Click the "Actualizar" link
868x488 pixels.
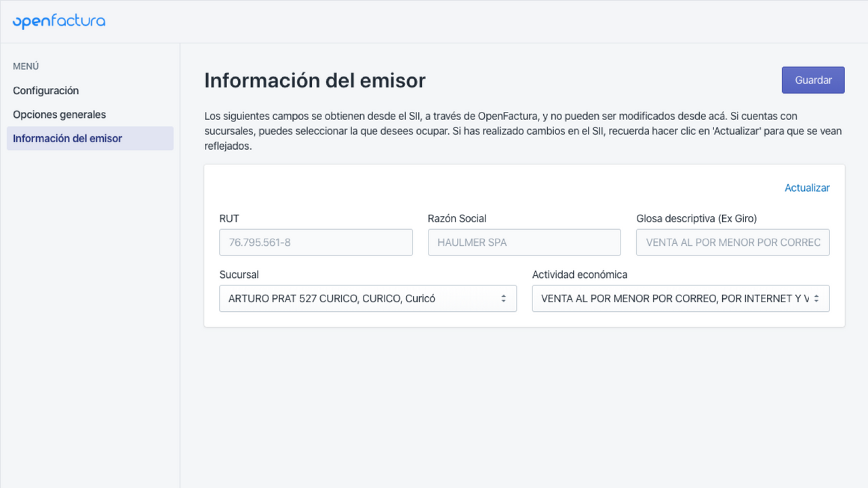click(807, 188)
